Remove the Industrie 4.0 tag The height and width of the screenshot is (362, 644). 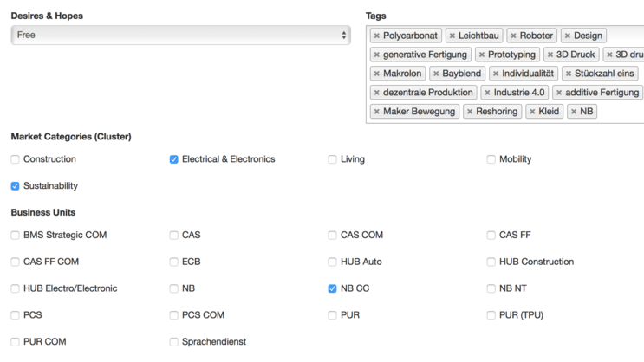pos(488,93)
